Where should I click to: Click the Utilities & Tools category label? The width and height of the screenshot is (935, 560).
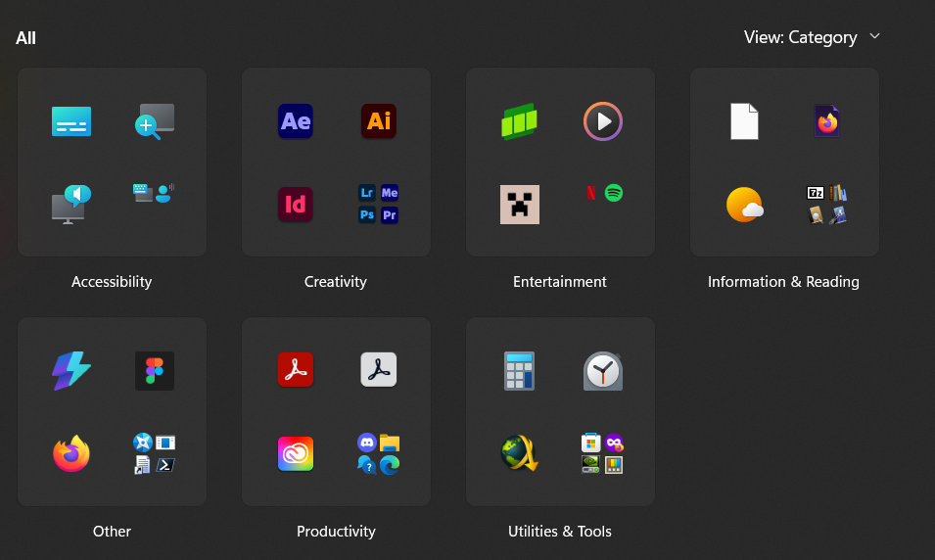[x=560, y=532]
